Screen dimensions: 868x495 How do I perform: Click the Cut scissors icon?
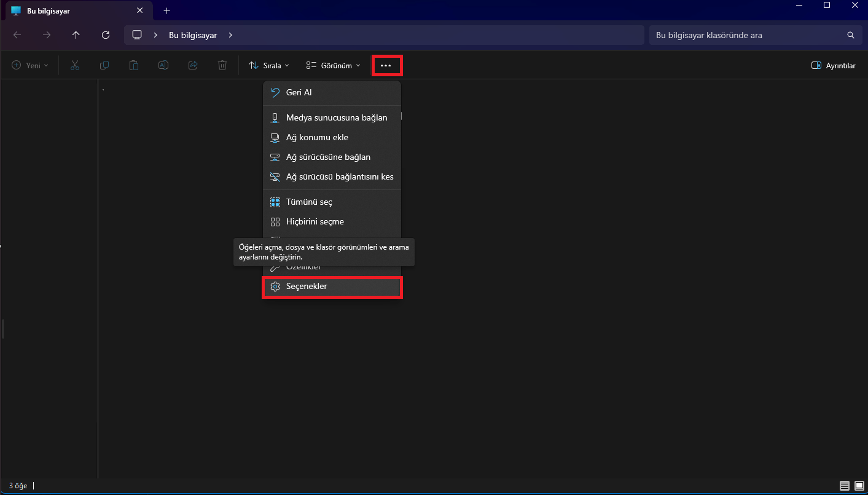75,65
